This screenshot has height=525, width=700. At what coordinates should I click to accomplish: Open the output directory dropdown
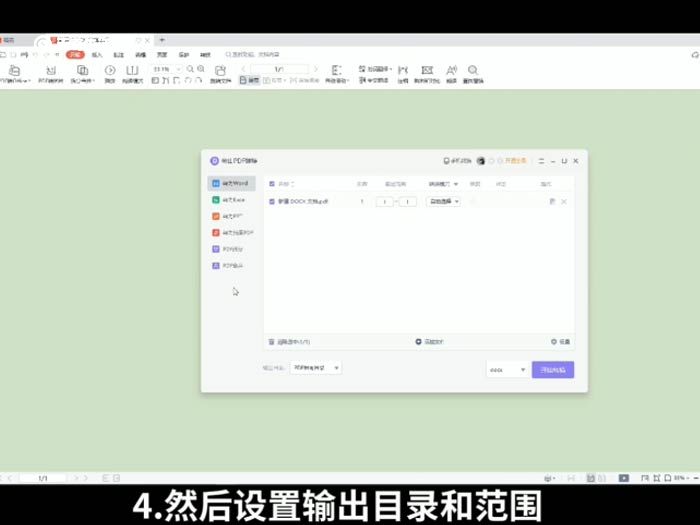pos(316,368)
